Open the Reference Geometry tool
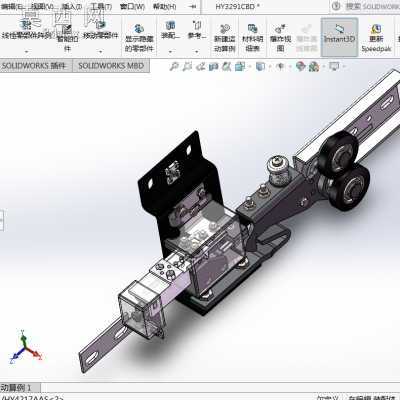The image size is (400, 400). point(197,29)
